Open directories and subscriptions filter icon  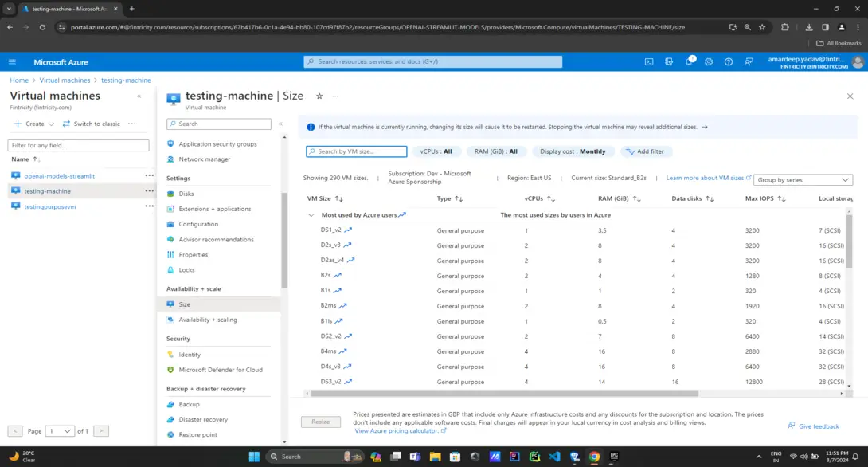click(x=669, y=62)
